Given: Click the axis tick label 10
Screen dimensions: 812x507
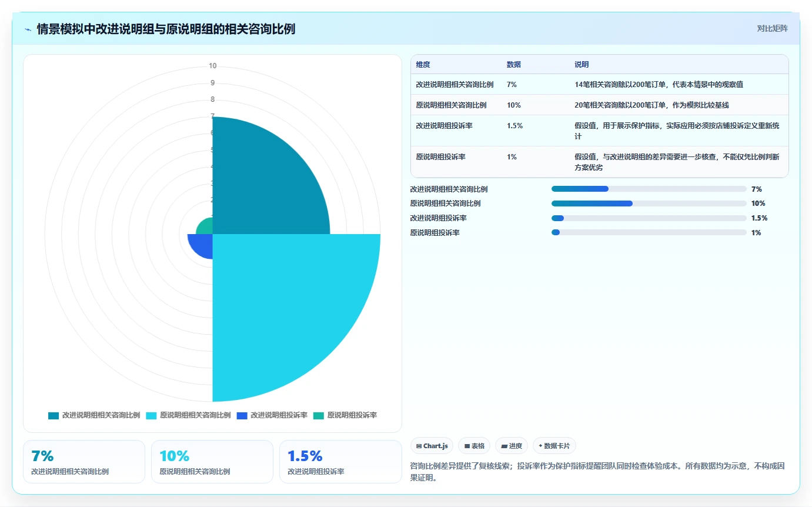Looking at the screenshot, I should click(x=212, y=66).
